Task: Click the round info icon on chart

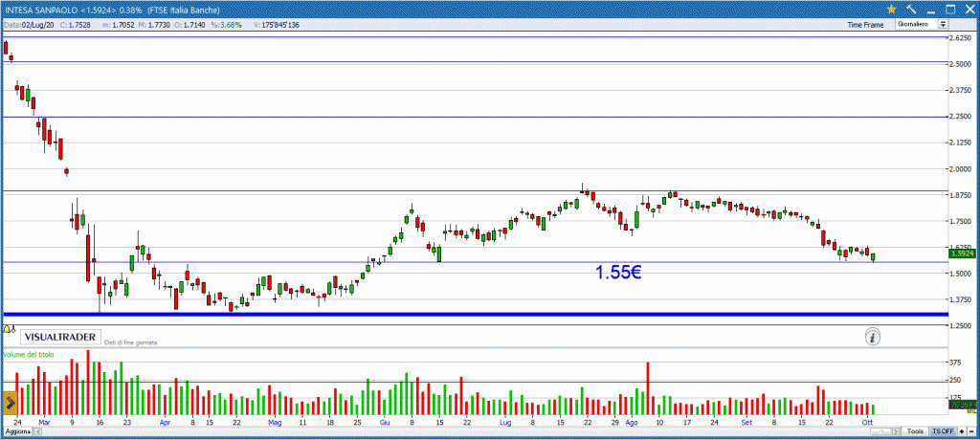Action: (873, 338)
